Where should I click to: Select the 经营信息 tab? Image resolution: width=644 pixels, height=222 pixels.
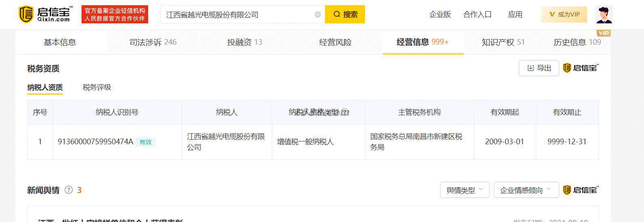[x=422, y=42]
